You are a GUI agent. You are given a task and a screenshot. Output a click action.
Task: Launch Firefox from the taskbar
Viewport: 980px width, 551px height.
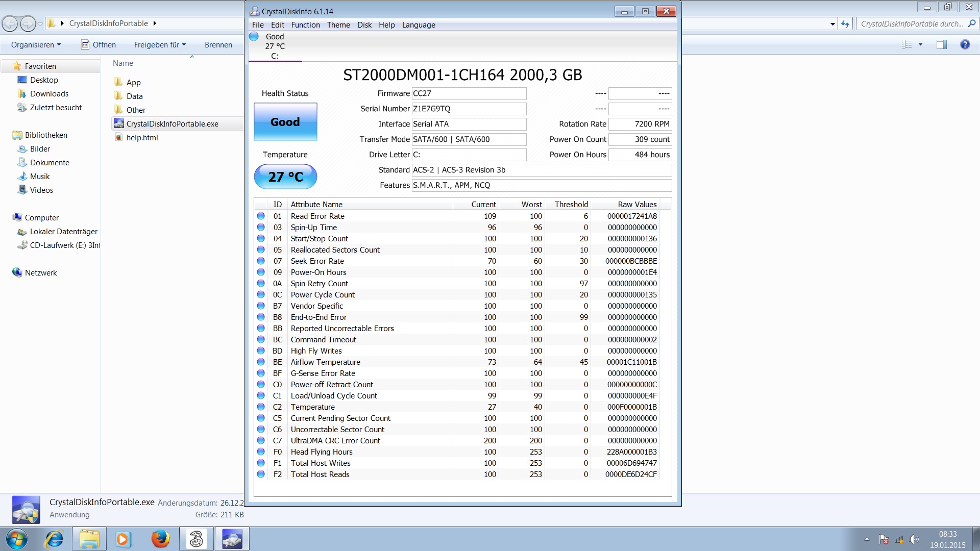coord(160,539)
